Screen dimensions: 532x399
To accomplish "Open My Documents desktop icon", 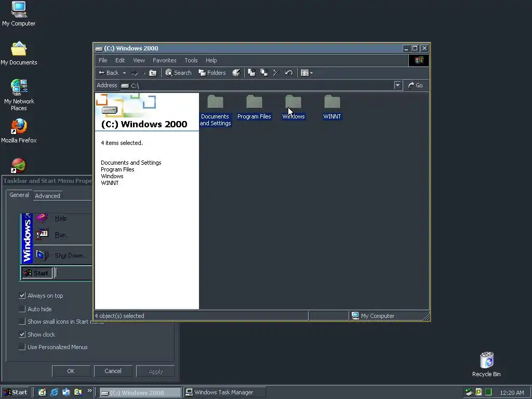I will [x=19, y=54].
